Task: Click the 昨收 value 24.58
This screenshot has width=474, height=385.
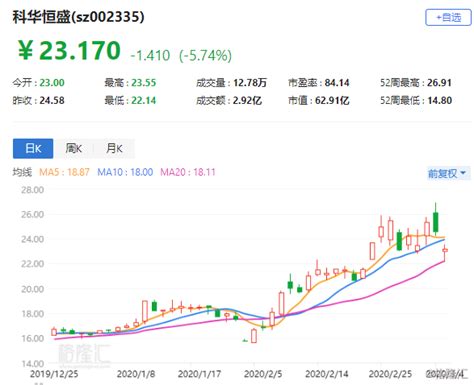Action: [52, 100]
